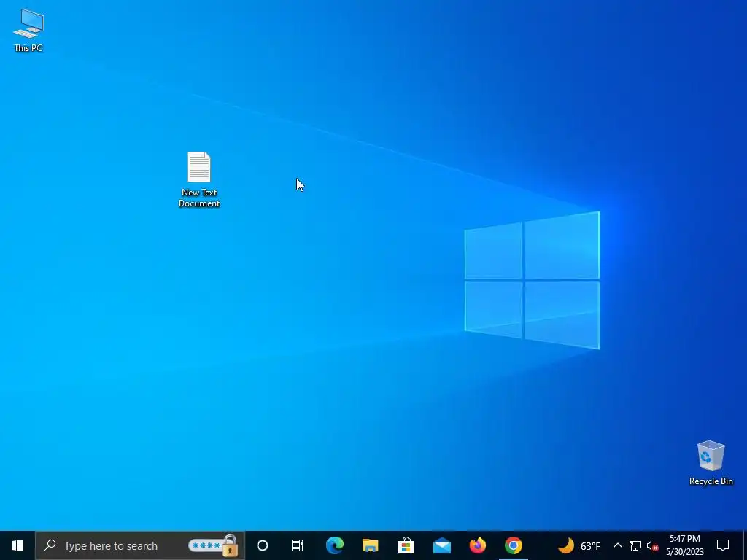747x560 pixels.
Task: Open Task View on the taskbar
Action: click(x=298, y=545)
